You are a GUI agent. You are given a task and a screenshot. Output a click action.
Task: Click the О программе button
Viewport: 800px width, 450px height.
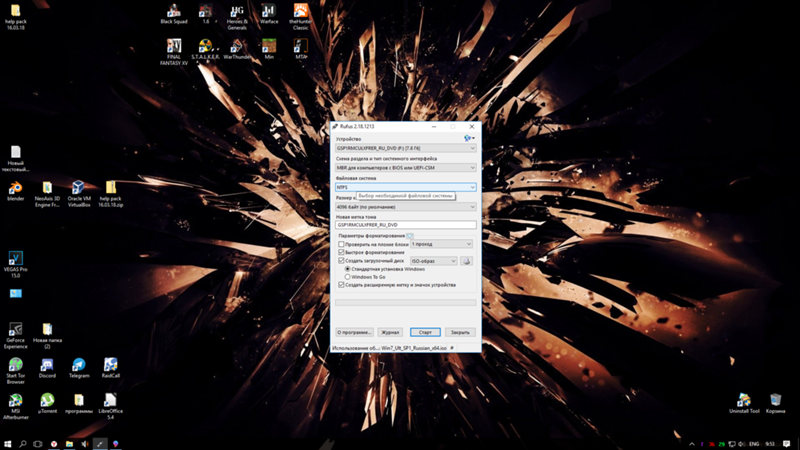[355, 332]
